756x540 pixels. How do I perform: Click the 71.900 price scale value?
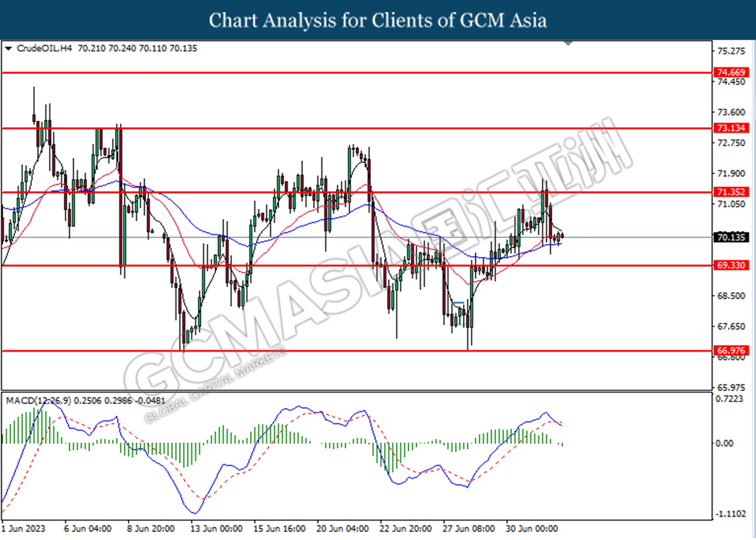pos(731,174)
